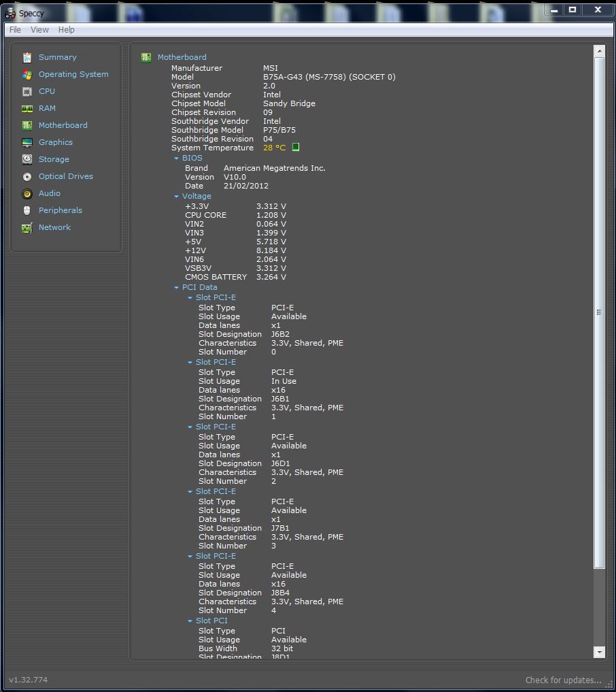Click the scrollbar down arrow
Viewport: 616px width, 692px height.
click(x=599, y=652)
